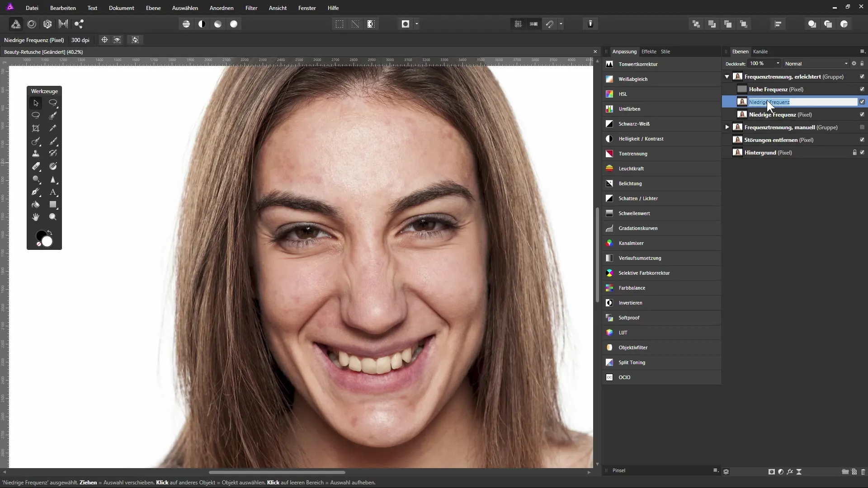The image size is (868, 488).
Task: Add a mask layer from Layers panel bottom
Action: pos(772,472)
